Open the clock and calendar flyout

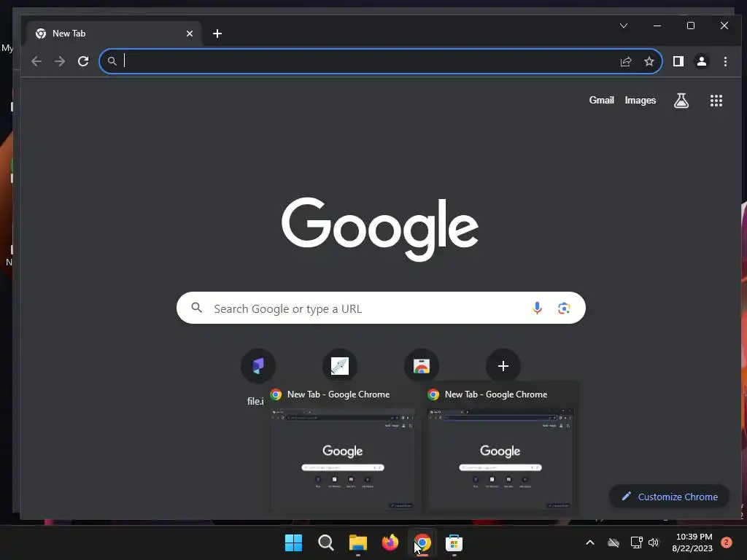click(x=692, y=542)
